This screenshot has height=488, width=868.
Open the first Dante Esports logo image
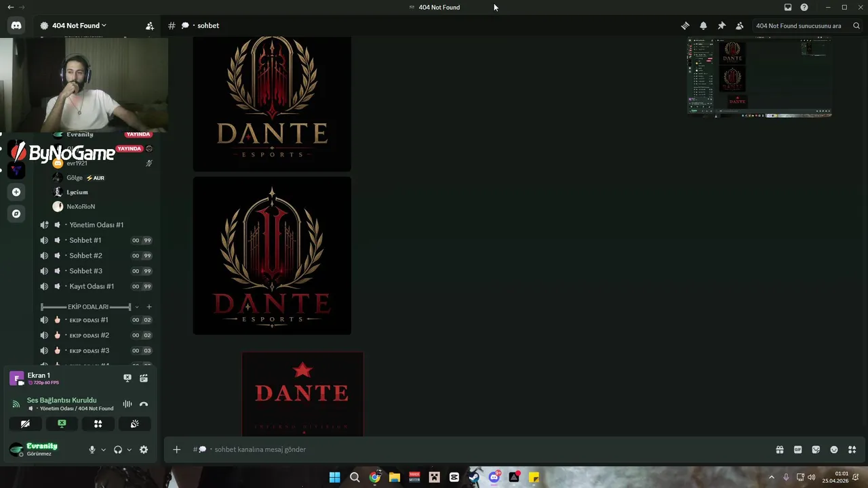coord(272,104)
